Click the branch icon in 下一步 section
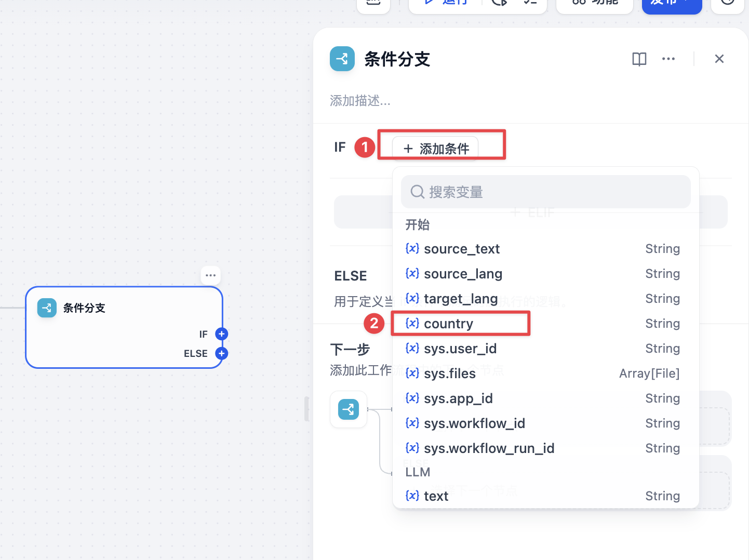Screen dimensions: 749x560 349,409
